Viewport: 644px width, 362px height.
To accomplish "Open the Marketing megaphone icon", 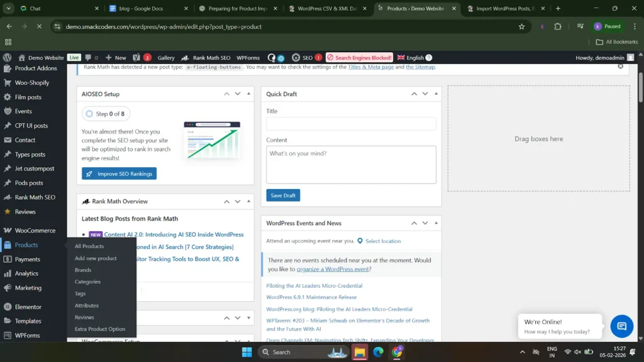I will point(6,288).
